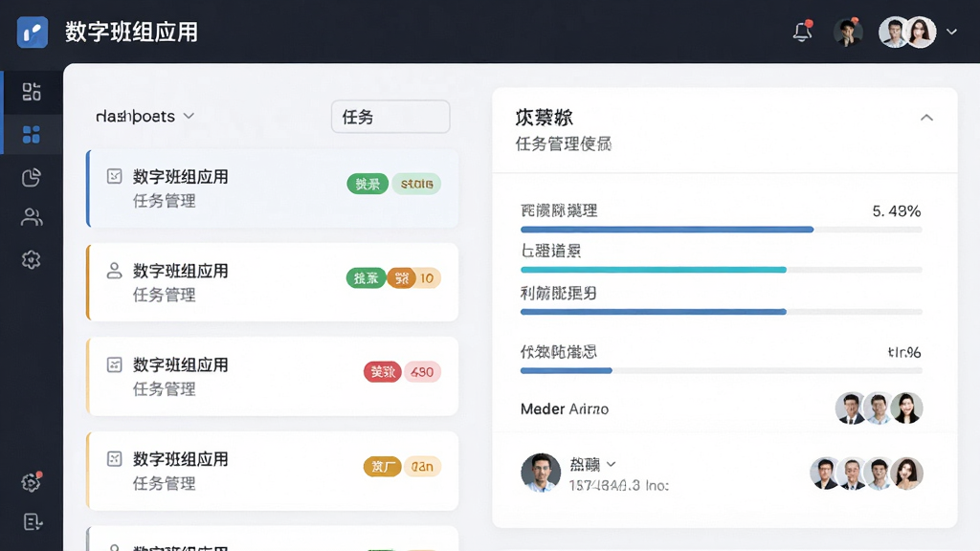Viewport: 980px width, 551px height.
Task: Select the Meder Arirno label
Action: [x=565, y=409]
